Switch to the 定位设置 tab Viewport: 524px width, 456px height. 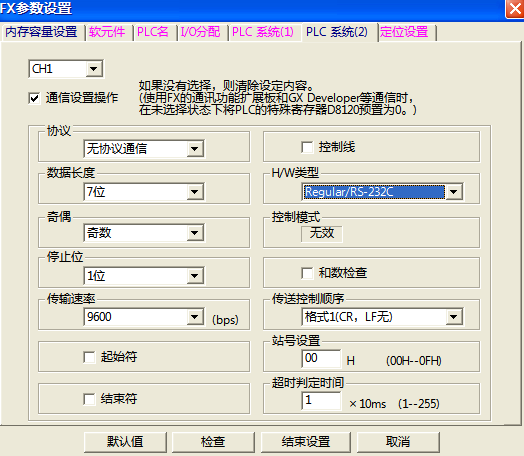tap(404, 32)
